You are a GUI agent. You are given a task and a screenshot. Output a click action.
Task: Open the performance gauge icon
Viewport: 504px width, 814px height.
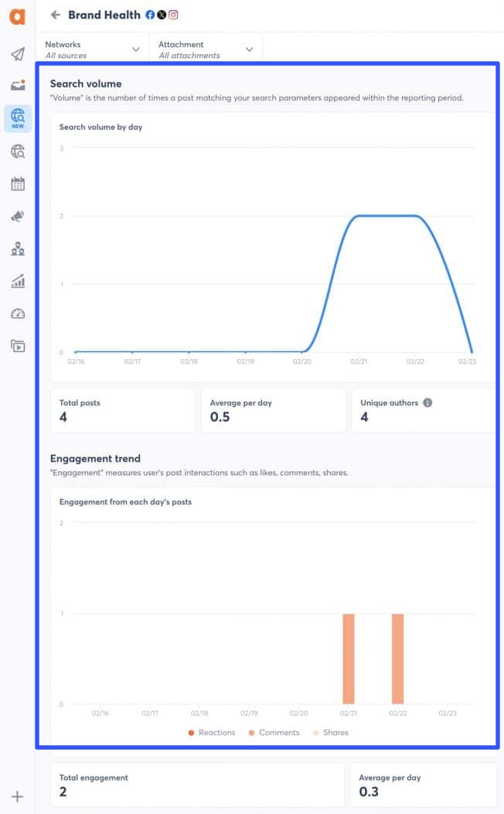17,313
